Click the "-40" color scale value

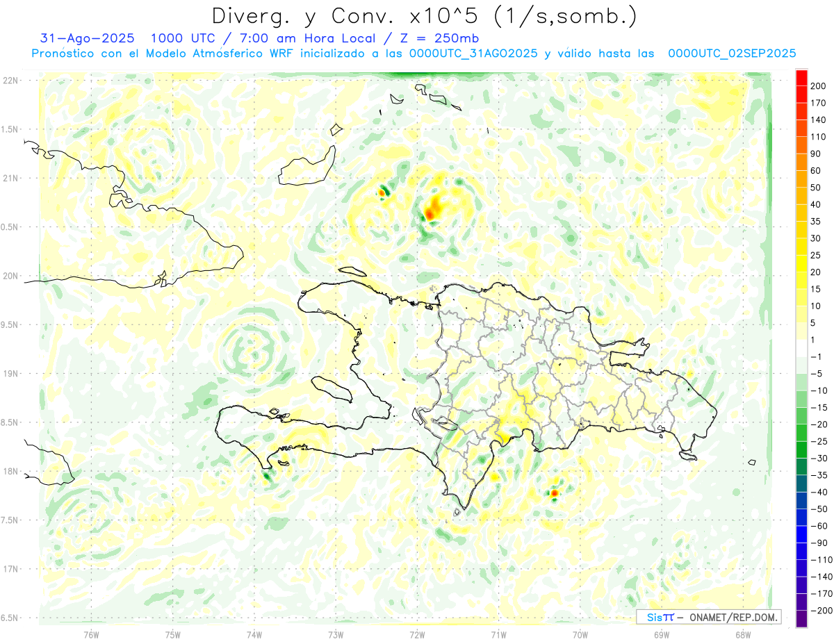pos(818,493)
